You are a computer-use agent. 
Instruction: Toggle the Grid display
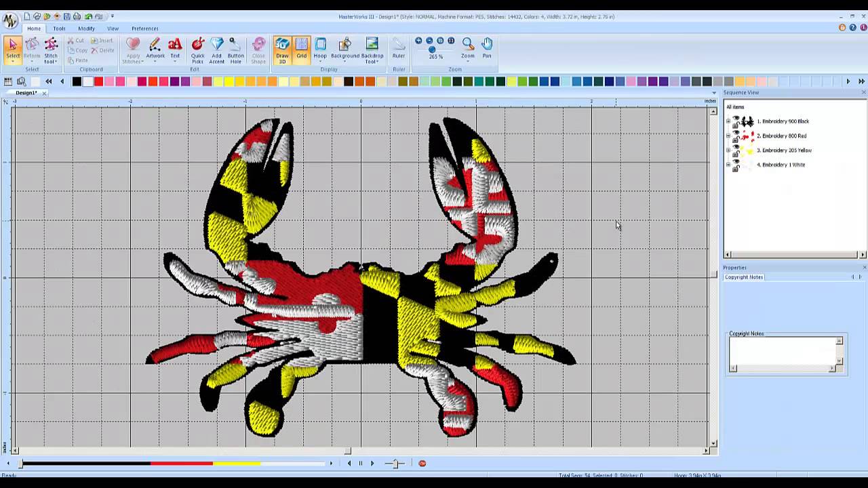tap(301, 49)
